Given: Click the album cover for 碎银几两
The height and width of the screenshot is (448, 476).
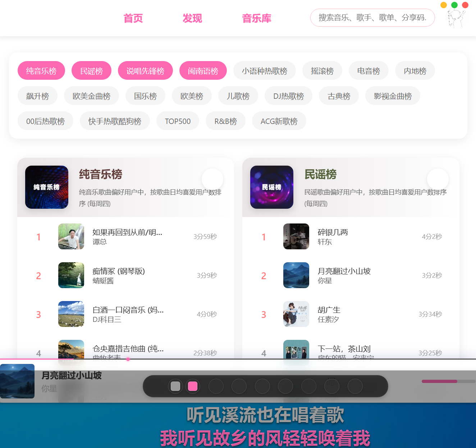Looking at the screenshot, I should (296, 236).
